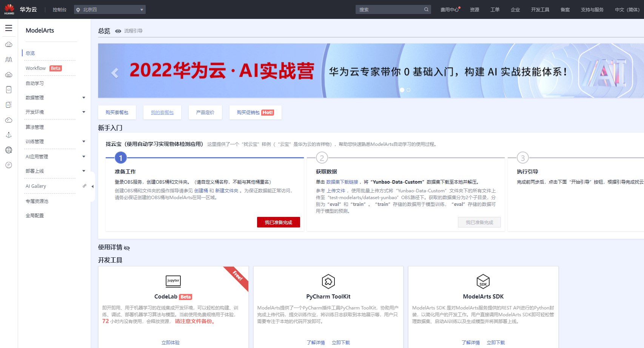Click the 我的套餐包 button
Image resolution: width=644 pixels, height=348 pixels.
click(162, 113)
